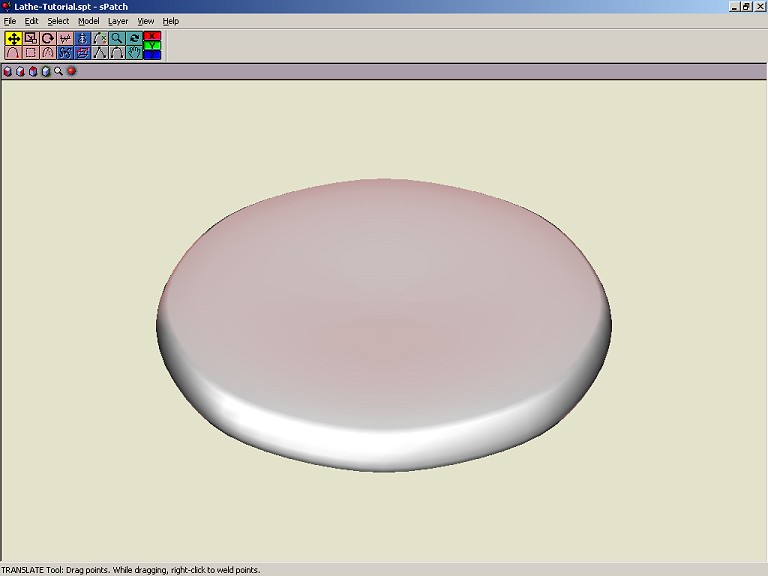Open the Model menu
Screen dimensions: 768x576
coord(89,21)
